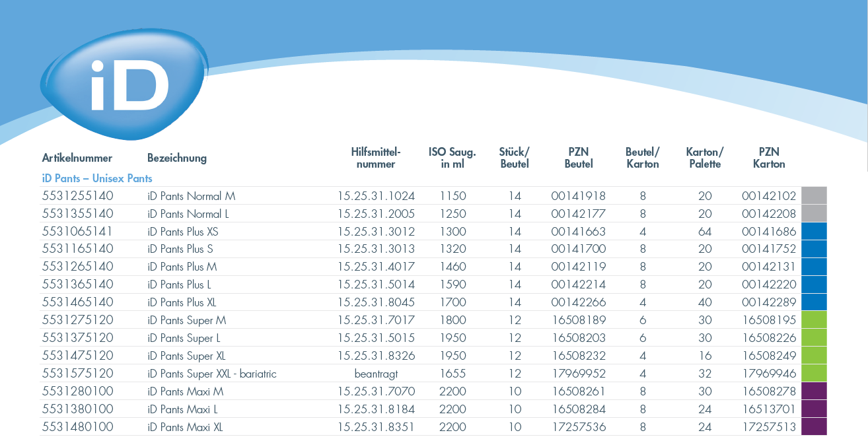This screenshot has width=868, height=439.
Task: Click the ISO absorbency value 1460
Action: [x=452, y=267]
